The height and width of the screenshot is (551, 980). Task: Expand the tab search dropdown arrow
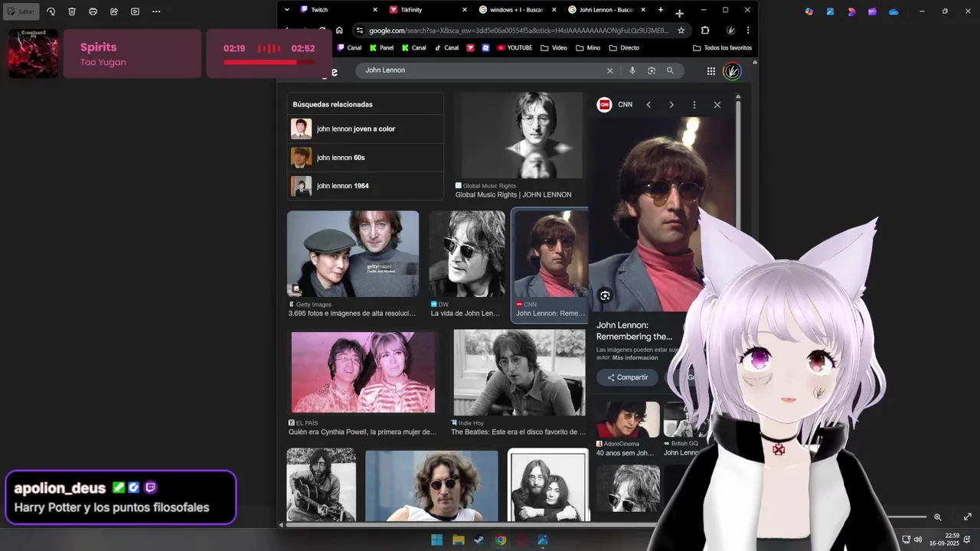(x=286, y=10)
